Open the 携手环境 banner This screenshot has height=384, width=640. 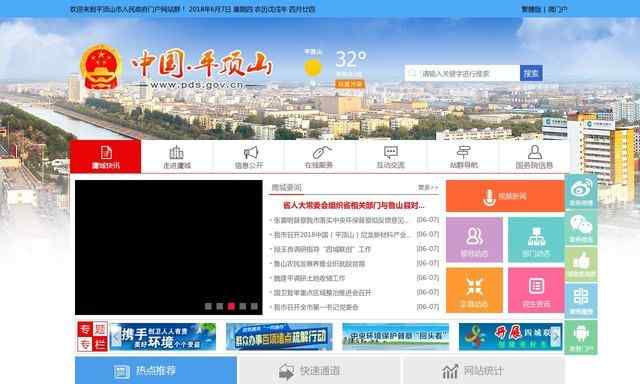pyautogui.click(x=163, y=337)
